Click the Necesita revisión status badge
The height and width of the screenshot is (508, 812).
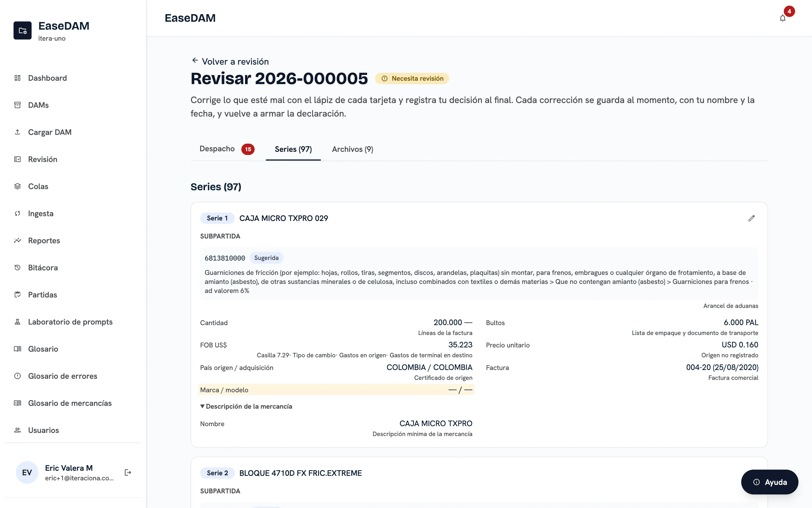point(412,78)
